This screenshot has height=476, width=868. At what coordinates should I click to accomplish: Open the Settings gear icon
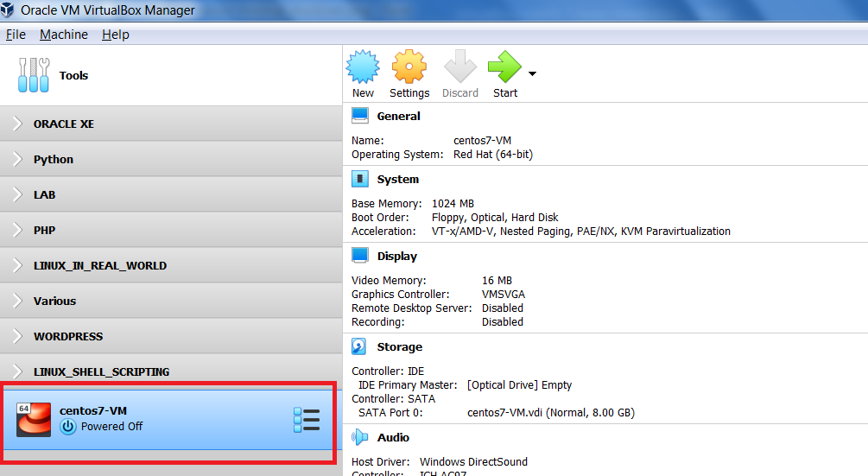pyautogui.click(x=409, y=67)
